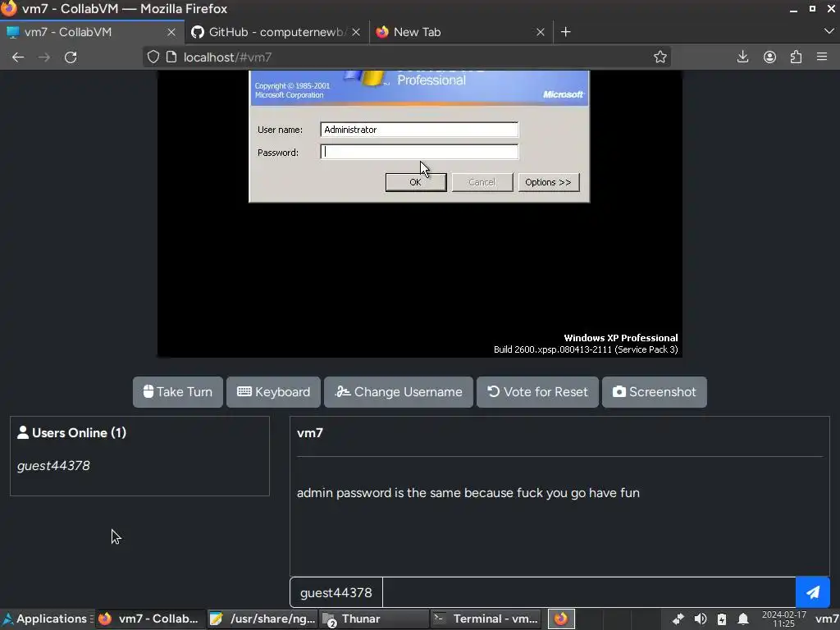Screen dimensions: 840x630
Task: Open the extensions puzzle icon
Action: (796, 57)
